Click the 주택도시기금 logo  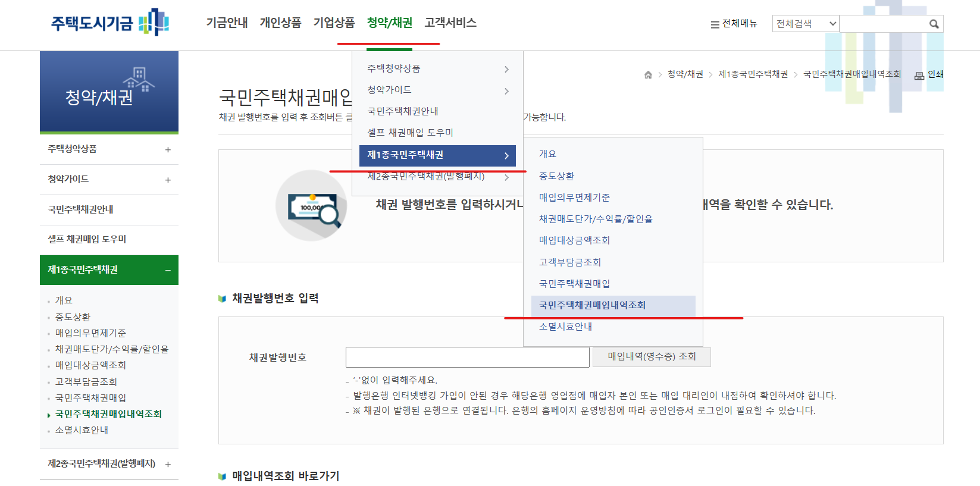click(x=110, y=23)
